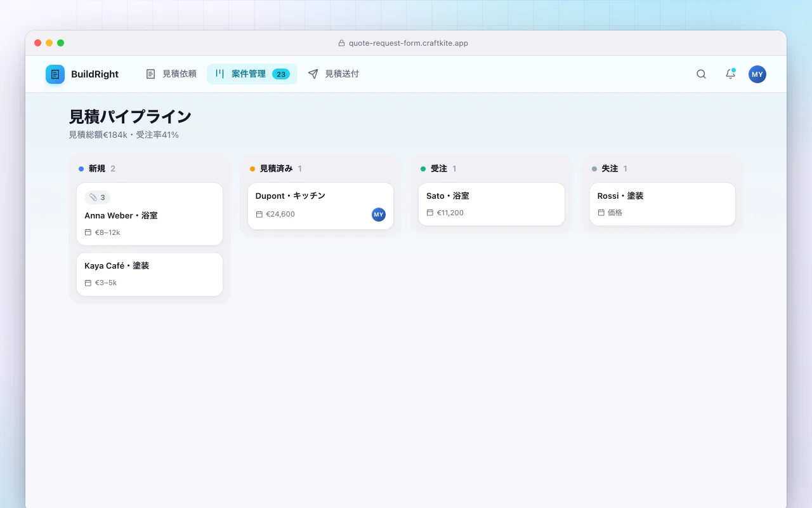This screenshot has height=508, width=812.
Task: Click the calendar icon next to €11,200
Action: click(430, 213)
